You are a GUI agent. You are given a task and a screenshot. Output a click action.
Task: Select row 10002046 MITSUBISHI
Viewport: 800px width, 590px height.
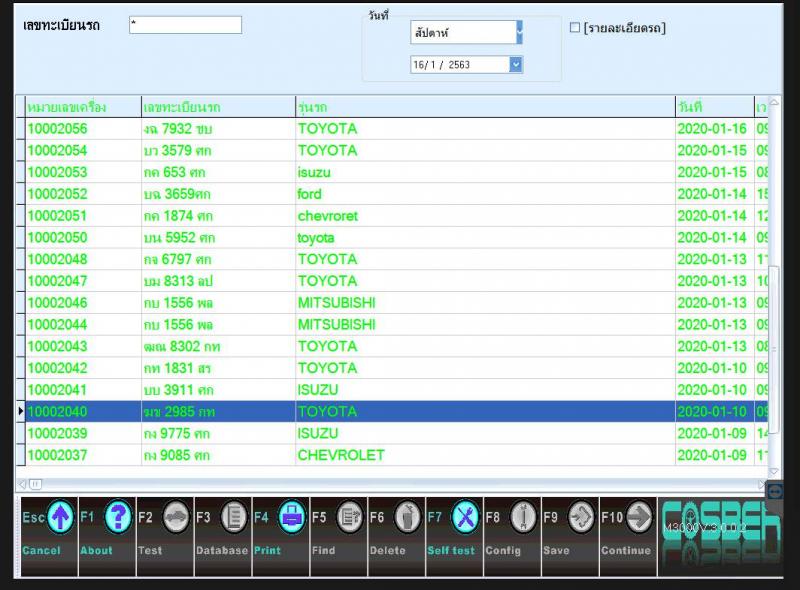click(x=396, y=303)
